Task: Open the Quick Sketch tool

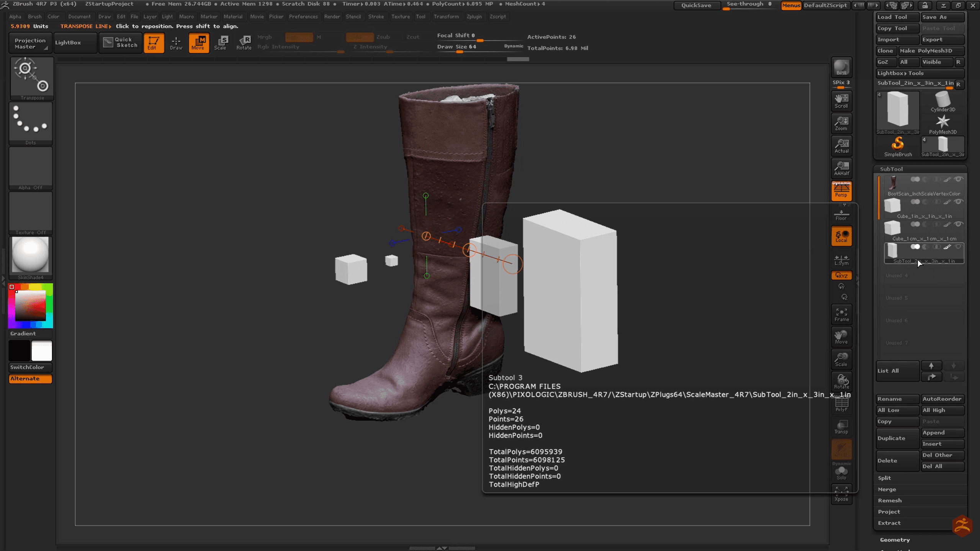Action: (x=120, y=43)
